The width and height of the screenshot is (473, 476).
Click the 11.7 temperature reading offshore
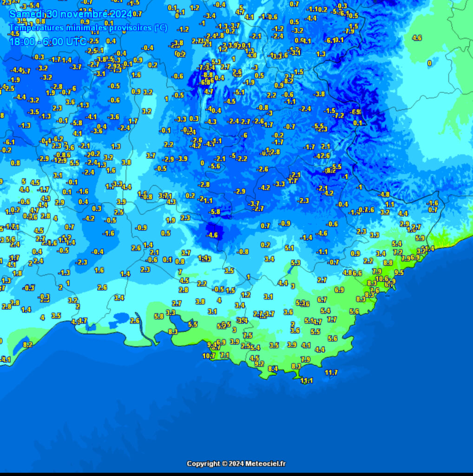pyautogui.click(x=331, y=372)
